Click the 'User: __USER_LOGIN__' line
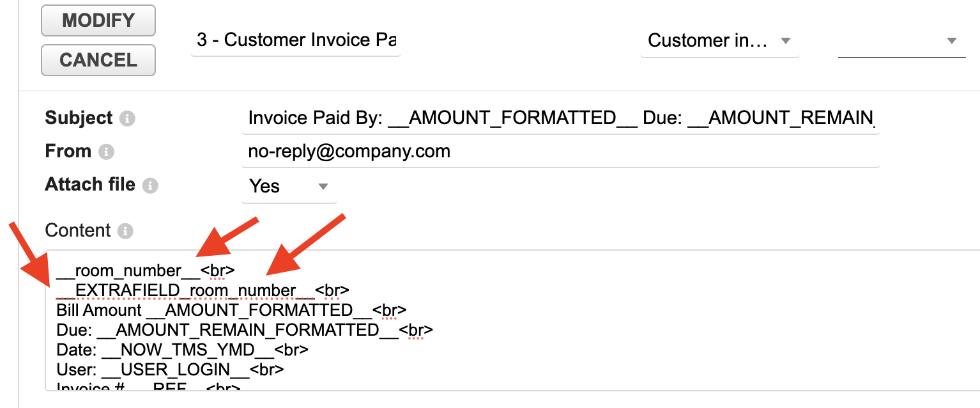The image size is (980, 408). click(170, 370)
